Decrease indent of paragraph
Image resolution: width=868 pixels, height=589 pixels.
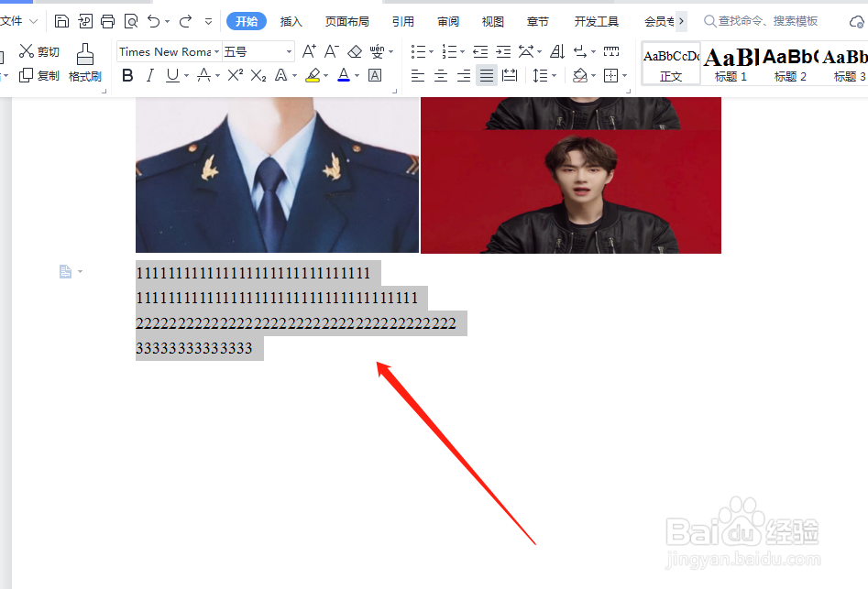click(480, 52)
